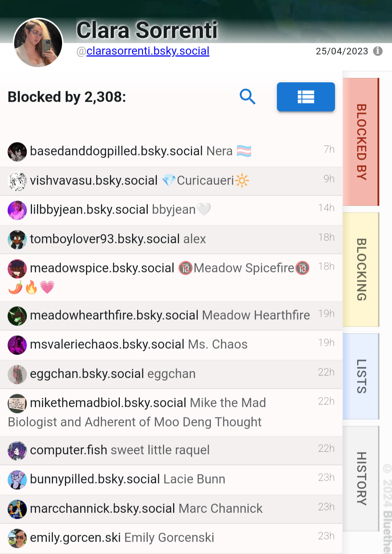
Task: Open the LISTS tab
Action: pyautogui.click(x=361, y=376)
